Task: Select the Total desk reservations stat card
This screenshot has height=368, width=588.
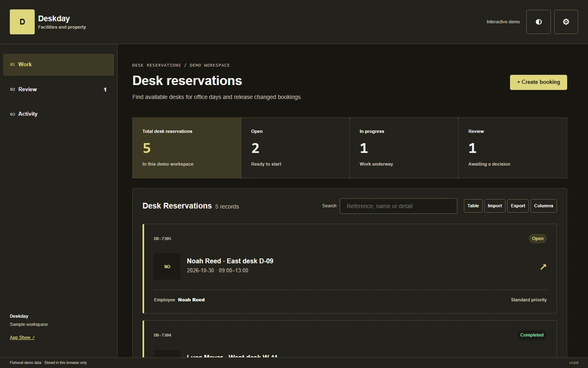Action: point(187,148)
